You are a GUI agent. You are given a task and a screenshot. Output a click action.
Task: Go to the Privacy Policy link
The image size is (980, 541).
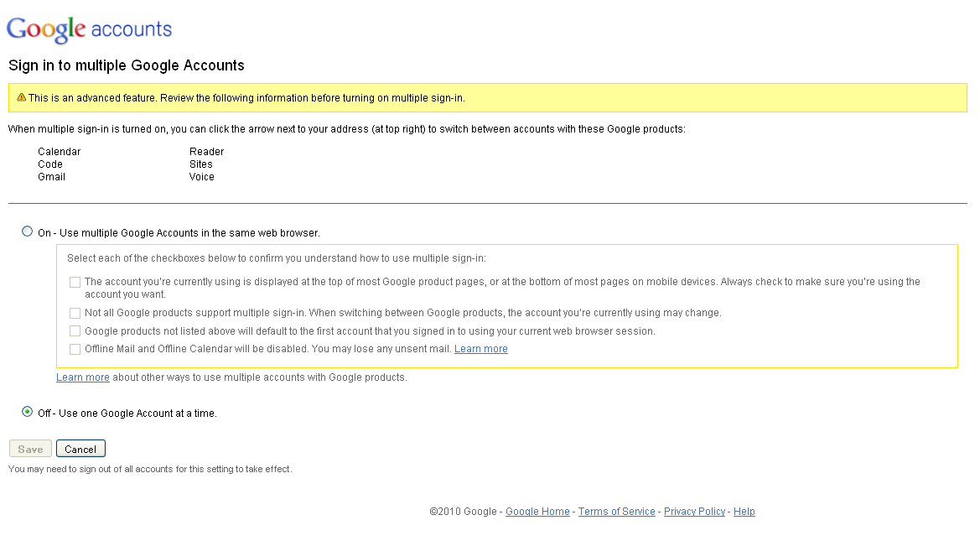pos(694,512)
